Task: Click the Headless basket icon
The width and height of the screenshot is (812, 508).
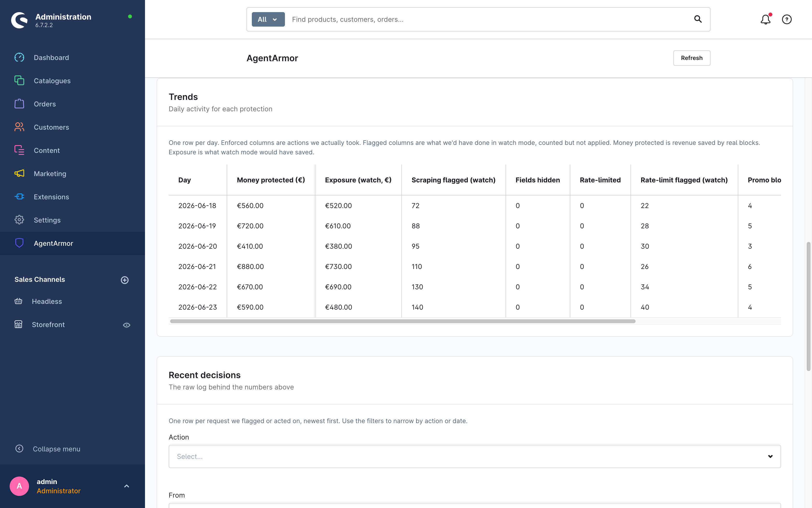Action: point(18,301)
